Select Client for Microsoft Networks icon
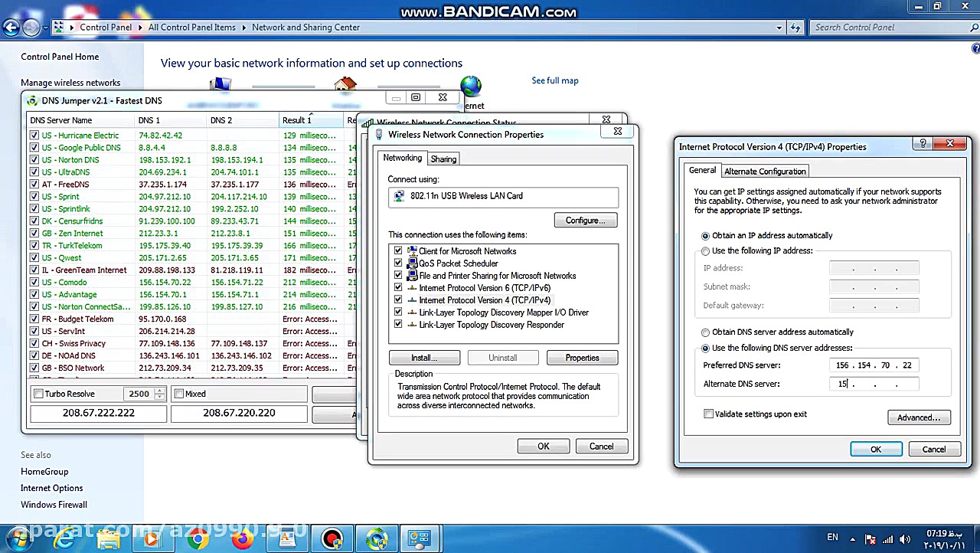Screen dimensions: 980x553 tap(412, 251)
